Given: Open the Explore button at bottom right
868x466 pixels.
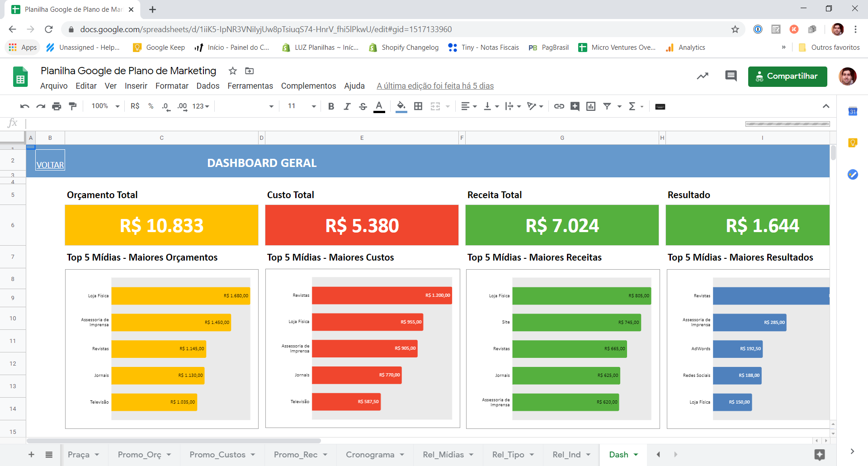Looking at the screenshot, I should (819, 455).
